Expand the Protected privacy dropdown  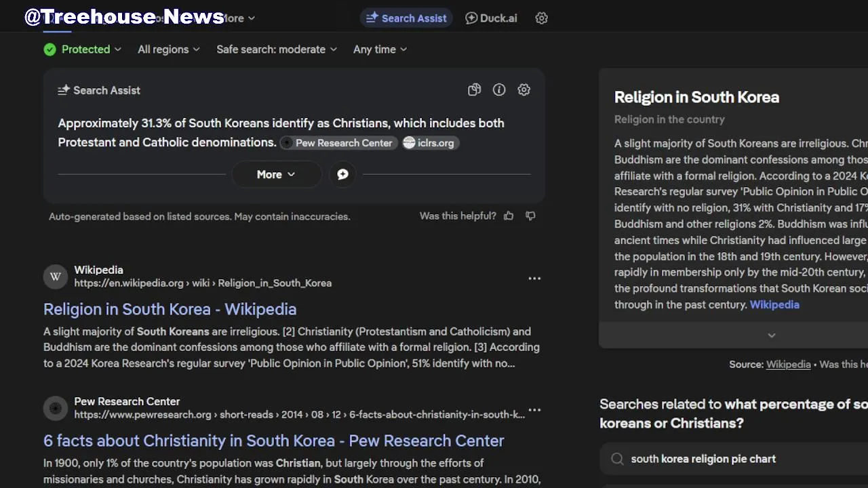[83, 49]
